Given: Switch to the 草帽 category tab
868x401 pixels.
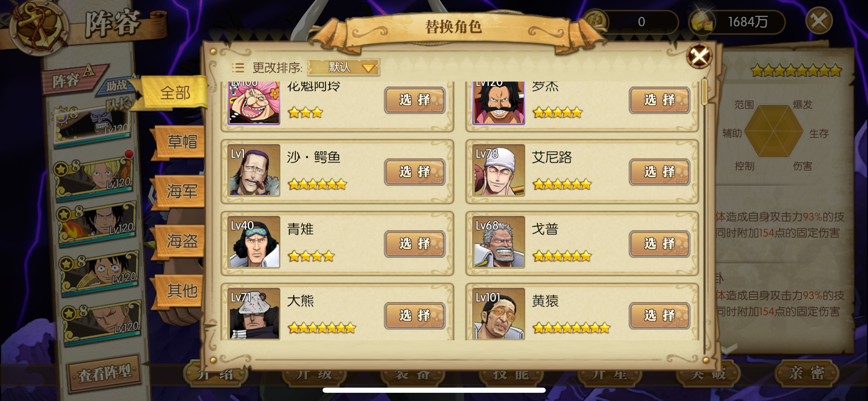Looking at the screenshot, I should pos(182,142).
